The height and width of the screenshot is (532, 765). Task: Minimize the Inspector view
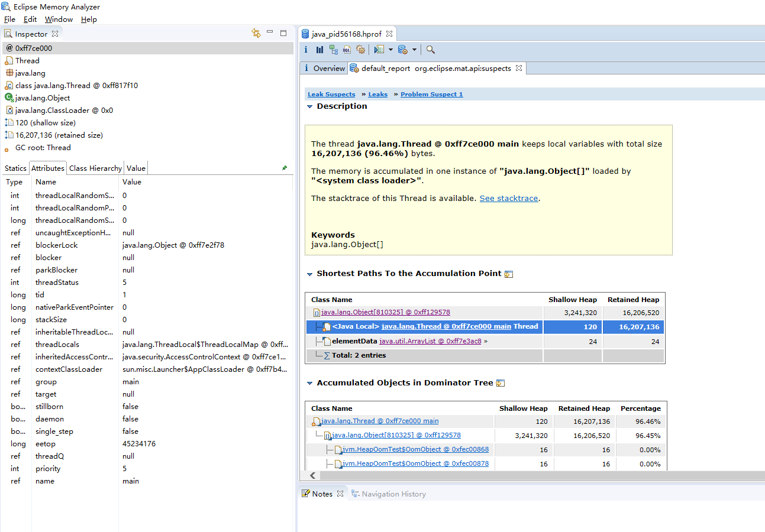270,33
